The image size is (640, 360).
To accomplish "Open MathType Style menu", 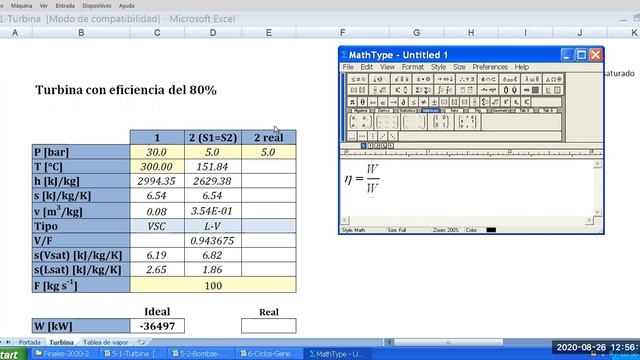I will tap(438, 67).
